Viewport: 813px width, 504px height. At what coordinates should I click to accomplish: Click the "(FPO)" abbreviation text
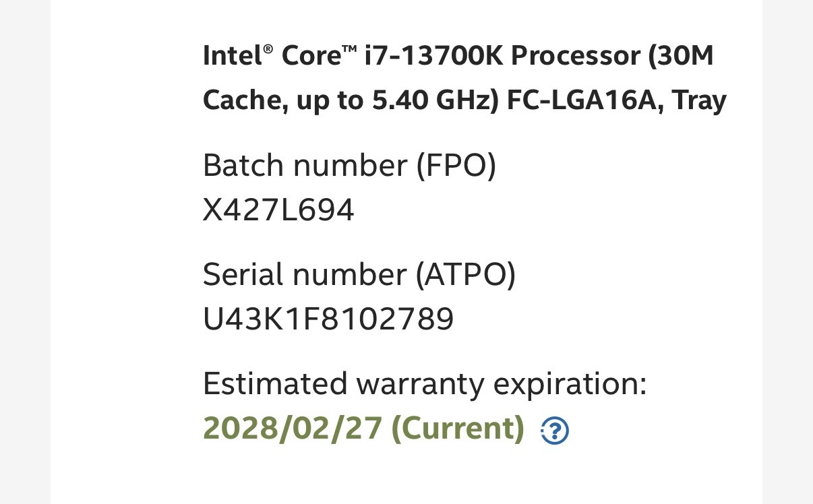coord(456,166)
